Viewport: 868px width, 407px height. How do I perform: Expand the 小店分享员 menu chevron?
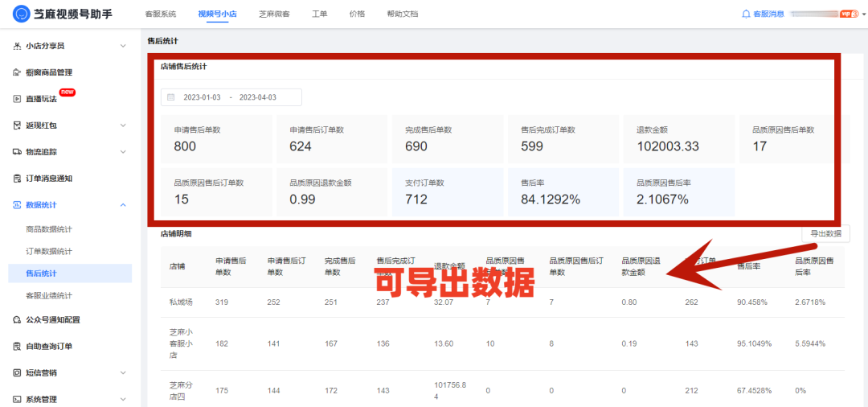[x=123, y=45]
